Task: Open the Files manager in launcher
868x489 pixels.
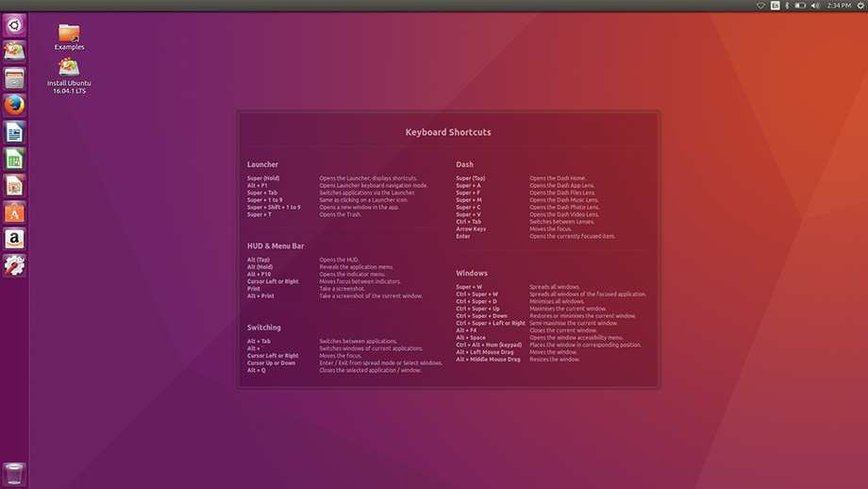Action: coord(14,78)
